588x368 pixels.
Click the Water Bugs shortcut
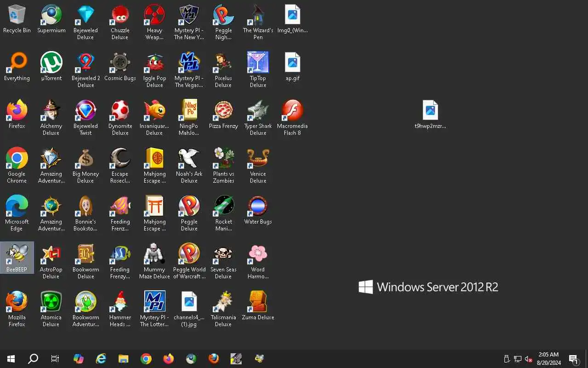coord(258,211)
